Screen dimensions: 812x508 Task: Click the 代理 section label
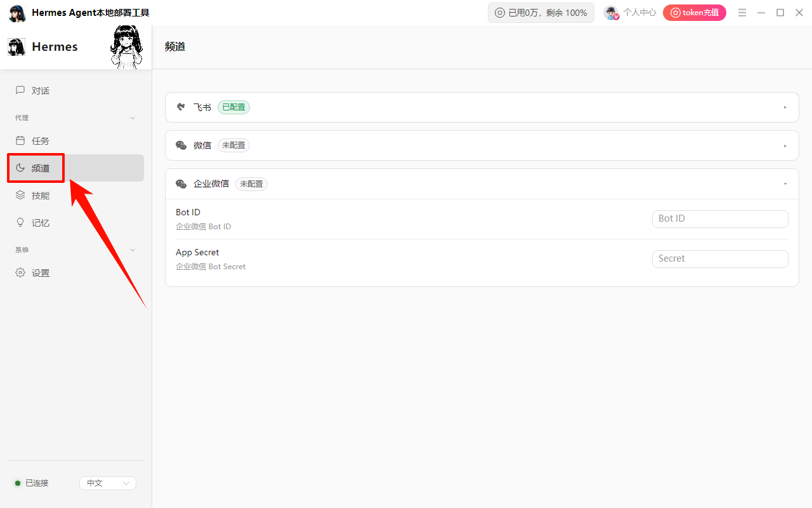(22, 118)
